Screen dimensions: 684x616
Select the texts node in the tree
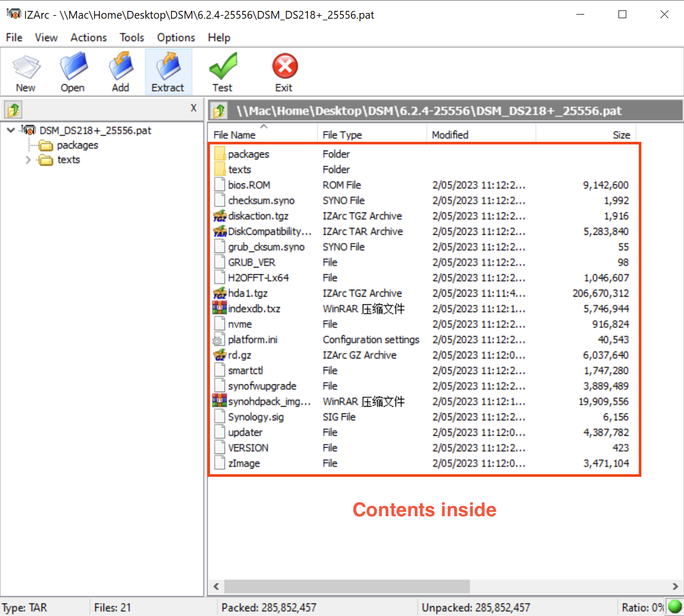click(69, 159)
